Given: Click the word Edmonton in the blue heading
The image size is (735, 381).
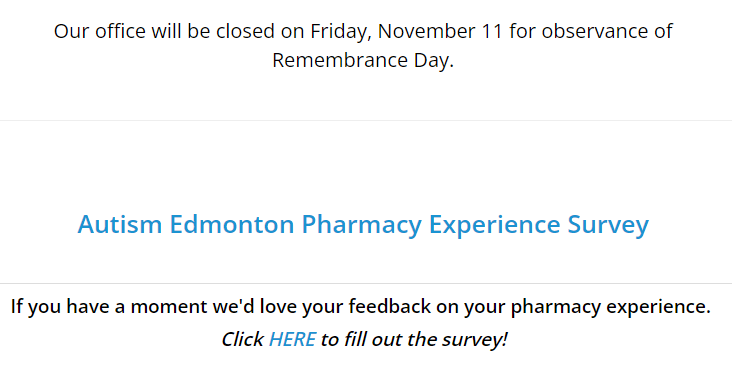Looking at the screenshot, I should pos(232,224).
